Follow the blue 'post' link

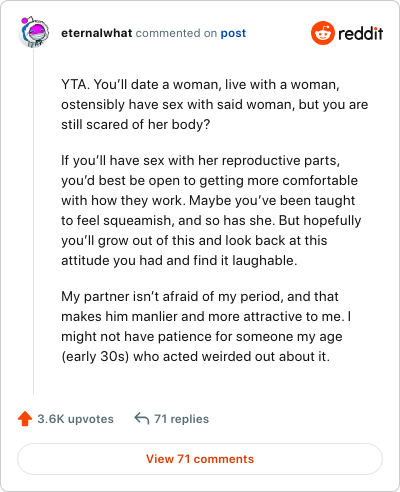233,33
